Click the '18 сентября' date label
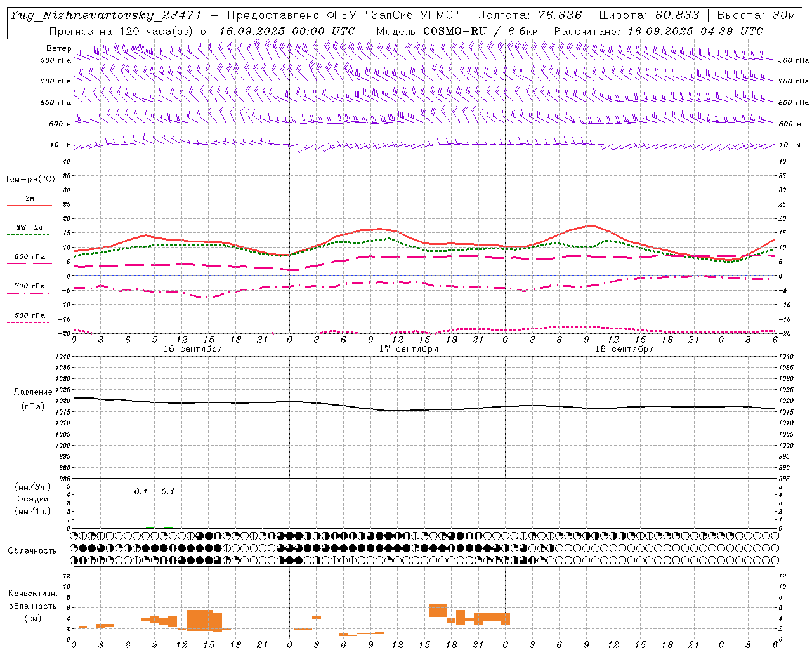 [x=624, y=349]
